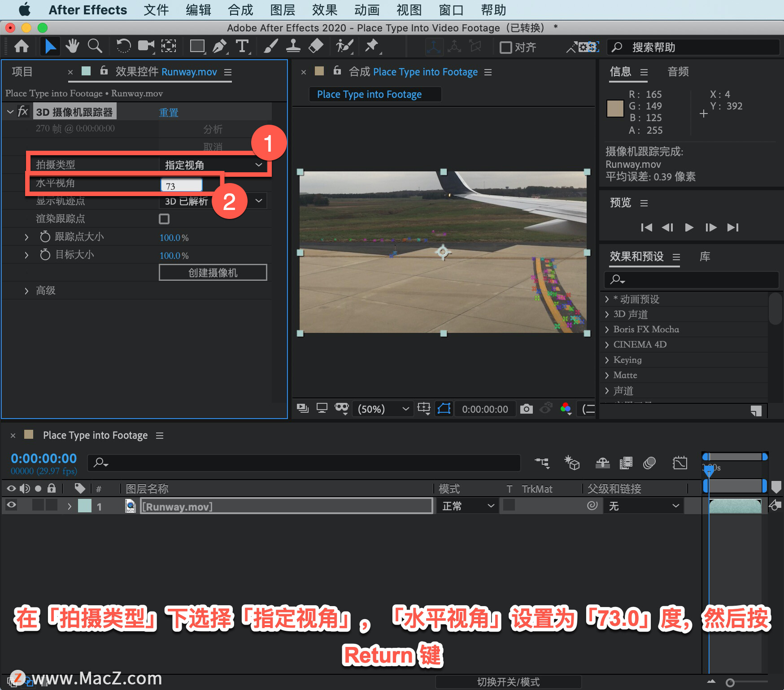Select the Horizontal Type tool
Viewport: 784px width, 690px height.
point(242,46)
